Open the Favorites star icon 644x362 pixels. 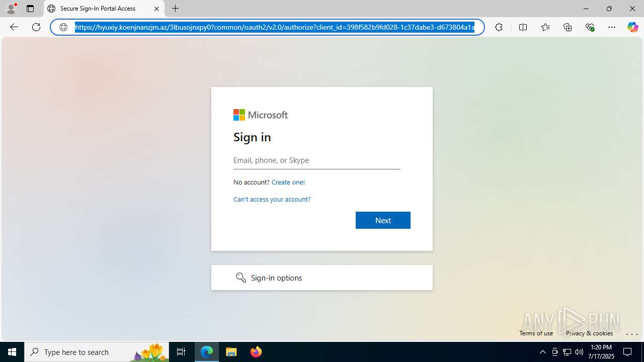pyautogui.click(x=545, y=27)
